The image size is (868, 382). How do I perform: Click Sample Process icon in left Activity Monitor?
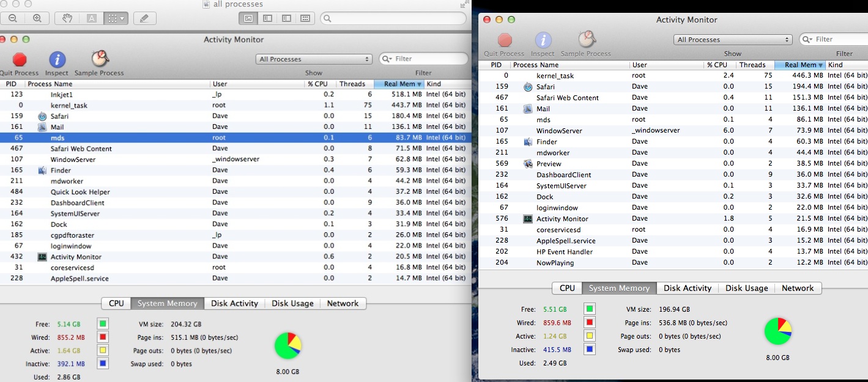[x=100, y=59]
